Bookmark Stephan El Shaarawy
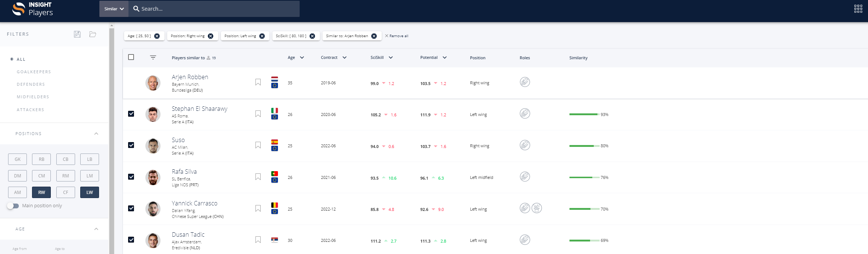Image resolution: width=868 pixels, height=254 pixels. (x=258, y=114)
